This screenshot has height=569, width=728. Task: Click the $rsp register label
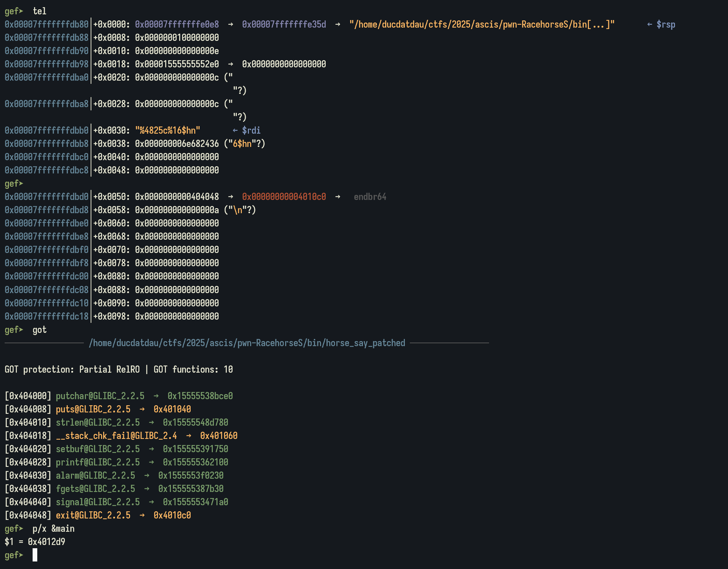(665, 24)
